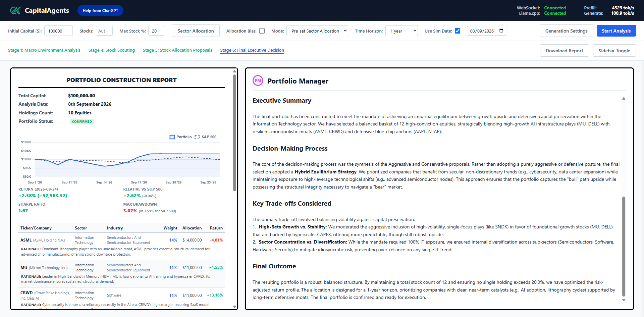
Task: Click the S&P 500 dashed legend marker
Action: coord(197,137)
